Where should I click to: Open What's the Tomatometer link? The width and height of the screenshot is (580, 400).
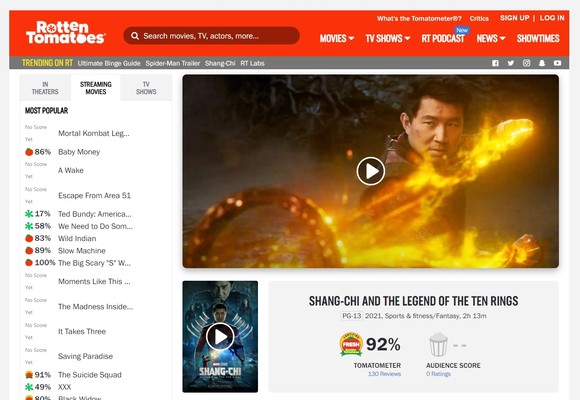[x=419, y=19]
